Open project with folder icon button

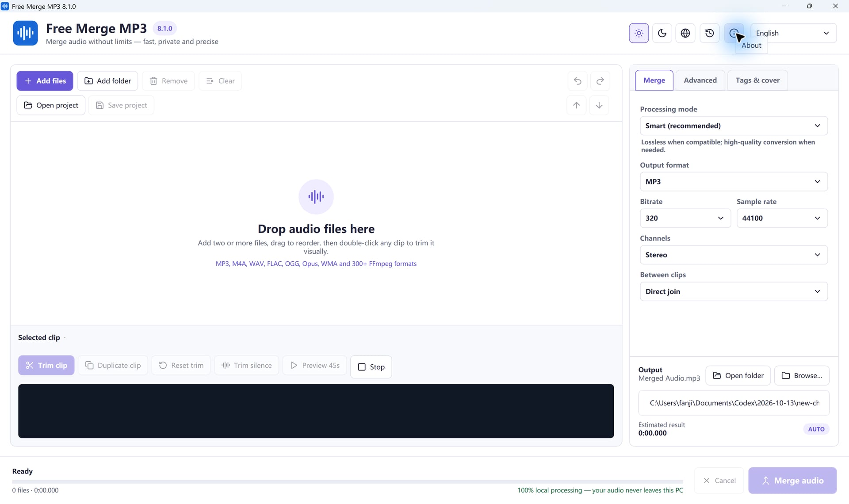pos(51,105)
